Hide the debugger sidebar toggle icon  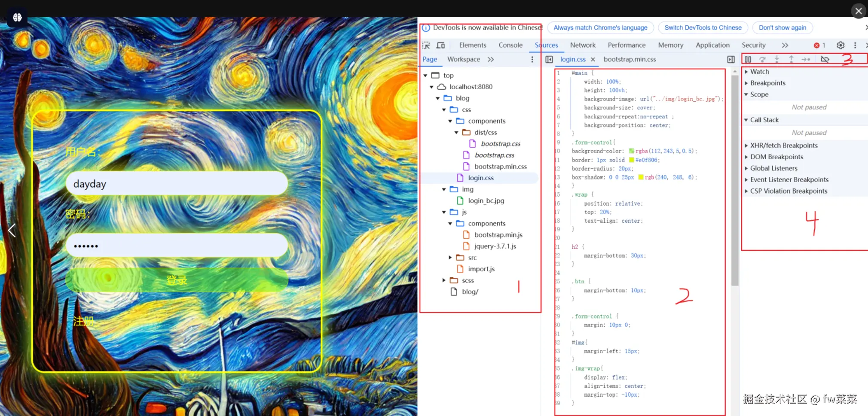point(731,59)
